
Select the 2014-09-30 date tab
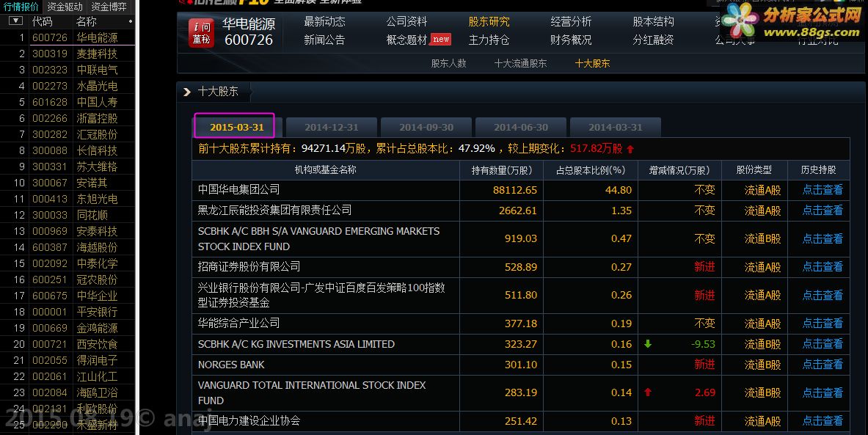tap(426, 128)
